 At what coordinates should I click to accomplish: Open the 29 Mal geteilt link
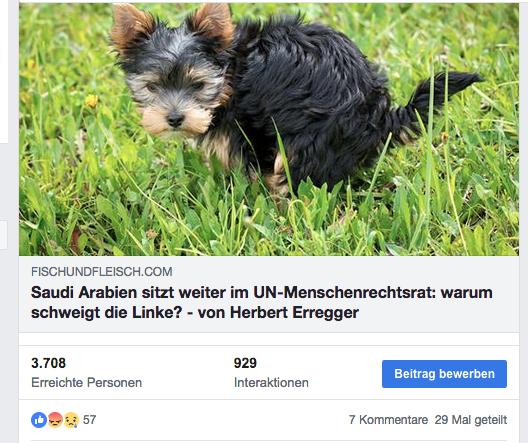471,420
